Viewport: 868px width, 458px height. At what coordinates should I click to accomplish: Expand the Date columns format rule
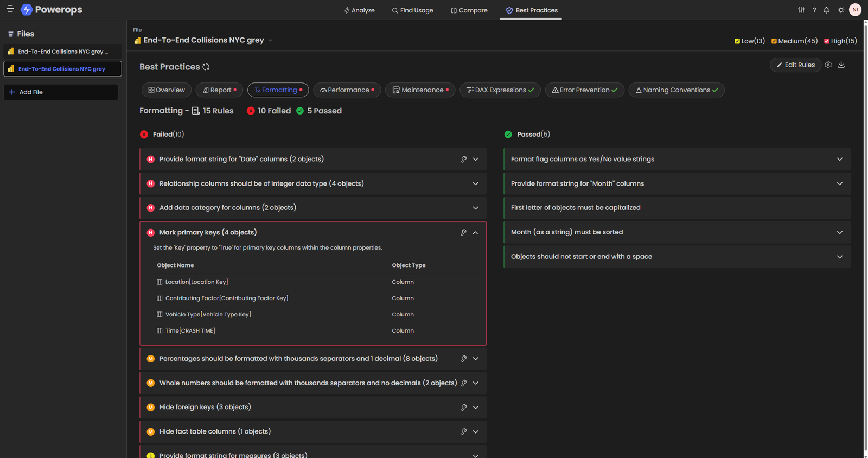point(476,159)
